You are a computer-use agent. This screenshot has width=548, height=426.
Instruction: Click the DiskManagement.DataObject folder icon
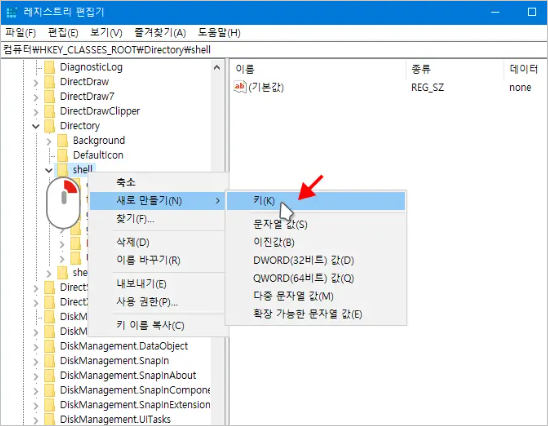click(x=50, y=346)
